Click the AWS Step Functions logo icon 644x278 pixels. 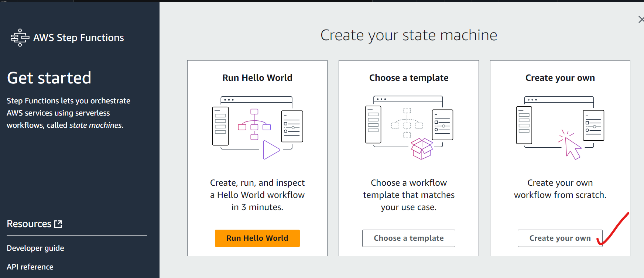point(20,38)
